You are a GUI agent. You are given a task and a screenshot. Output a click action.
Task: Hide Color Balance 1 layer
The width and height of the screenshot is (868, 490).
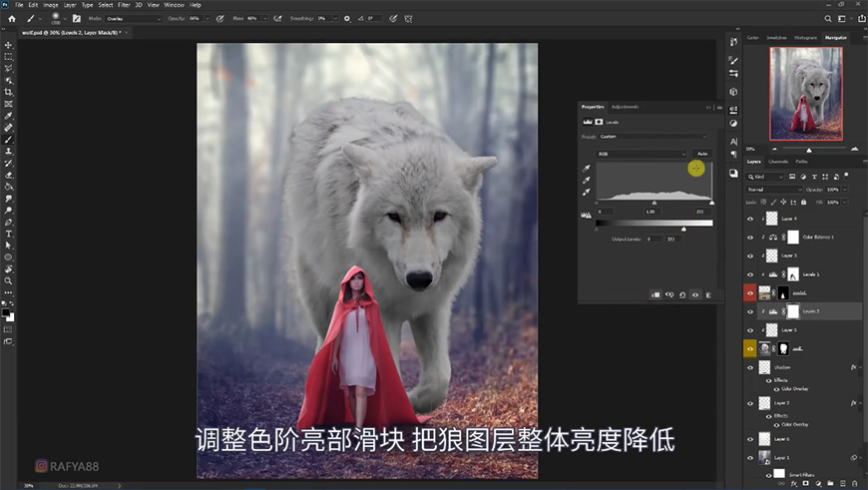click(750, 237)
